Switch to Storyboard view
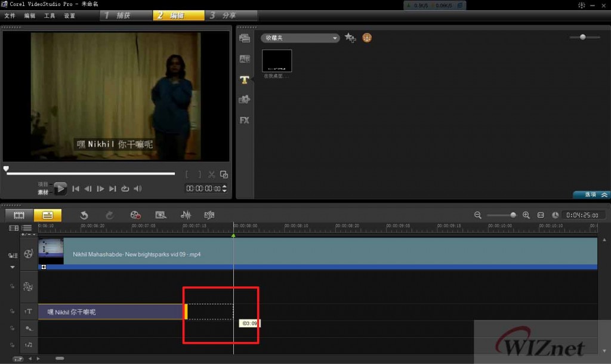611x364 pixels. (x=19, y=215)
